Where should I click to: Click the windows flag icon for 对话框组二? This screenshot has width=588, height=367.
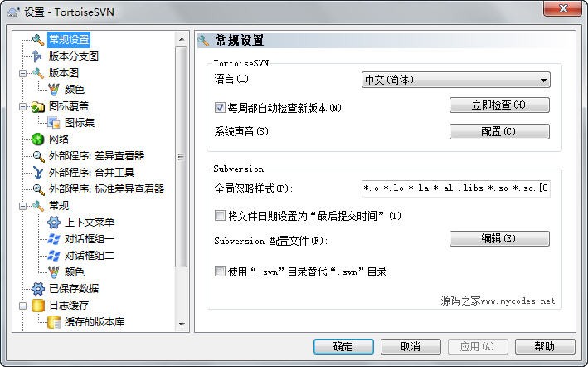(54, 256)
